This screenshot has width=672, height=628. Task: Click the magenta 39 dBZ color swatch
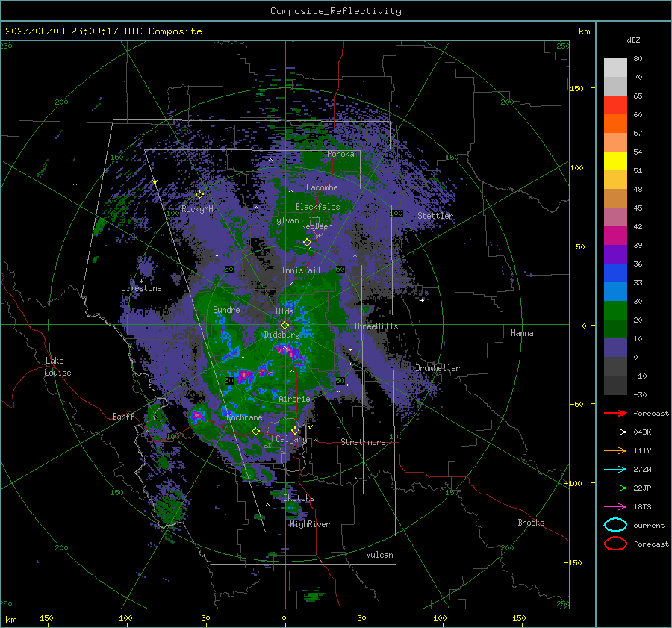615,235
